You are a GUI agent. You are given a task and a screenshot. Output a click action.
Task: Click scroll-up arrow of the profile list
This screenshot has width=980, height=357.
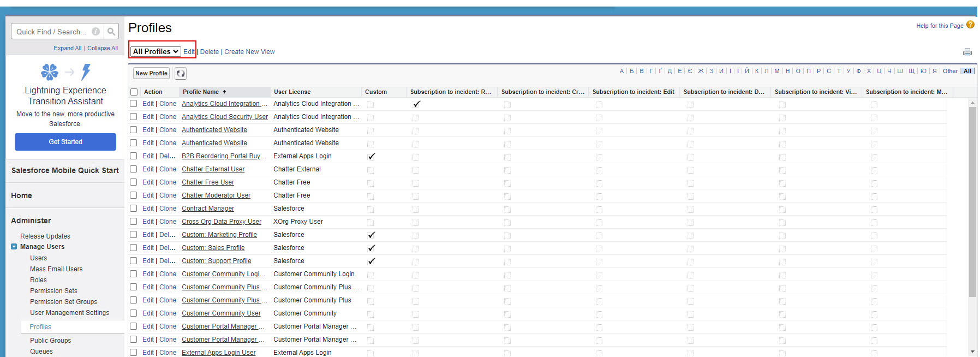(x=972, y=103)
